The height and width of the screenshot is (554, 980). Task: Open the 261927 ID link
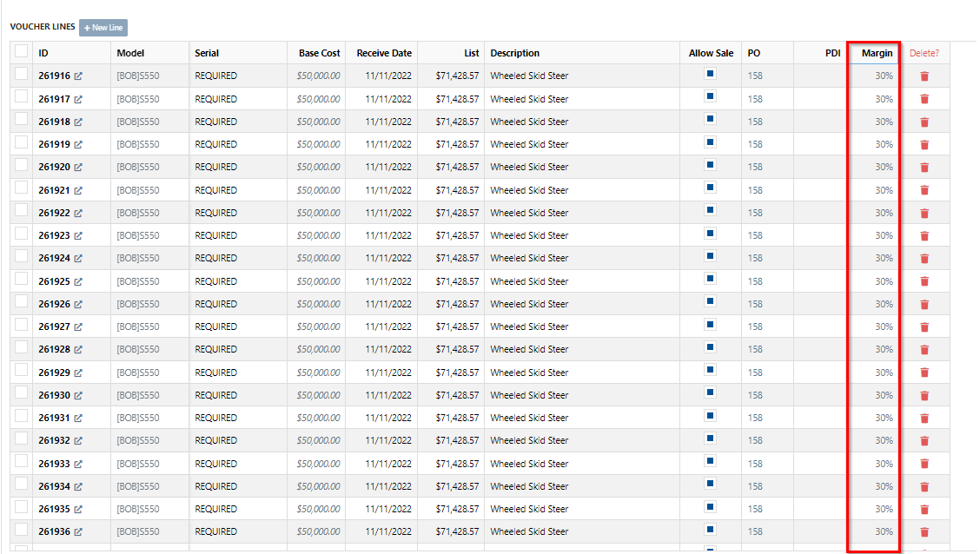coord(55,326)
